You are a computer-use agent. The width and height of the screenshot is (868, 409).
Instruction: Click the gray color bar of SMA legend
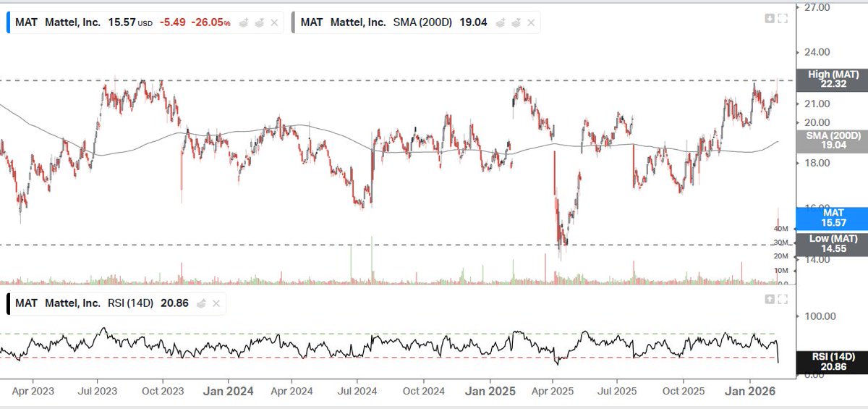click(x=293, y=22)
